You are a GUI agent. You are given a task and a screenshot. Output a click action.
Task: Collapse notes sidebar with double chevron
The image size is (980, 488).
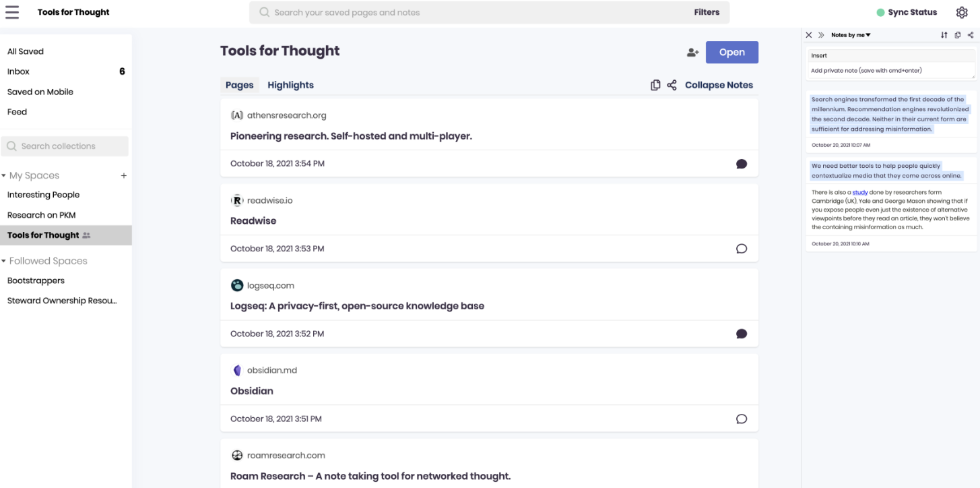pyautogui.click(x=821, y=35)
